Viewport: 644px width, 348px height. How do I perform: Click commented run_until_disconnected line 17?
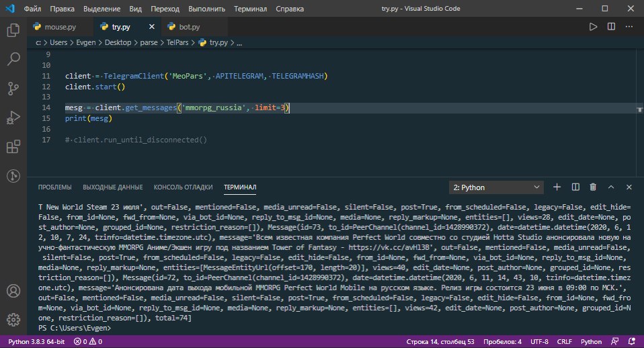coord(136,140)
